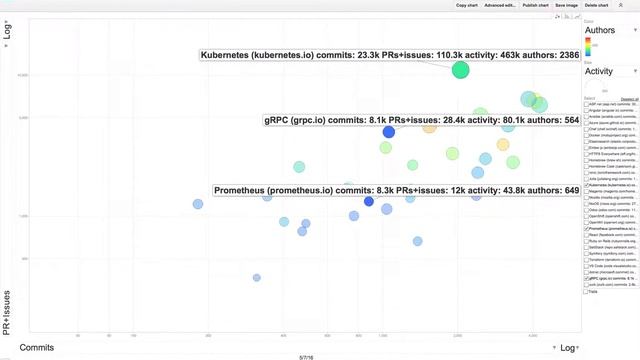This screenshot has width=640, height=360.
Task: Check the HTTPS Everywhere checkbox
Action: point(587,154)
